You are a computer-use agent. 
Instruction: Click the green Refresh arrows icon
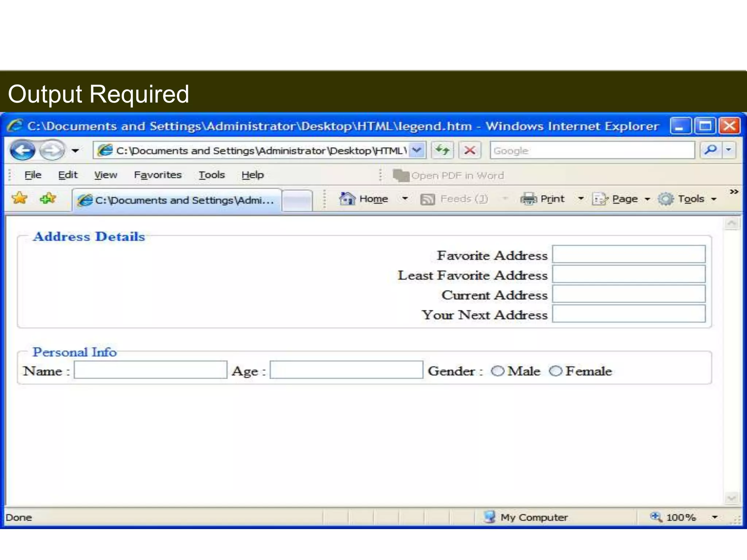tap(442, 150)
